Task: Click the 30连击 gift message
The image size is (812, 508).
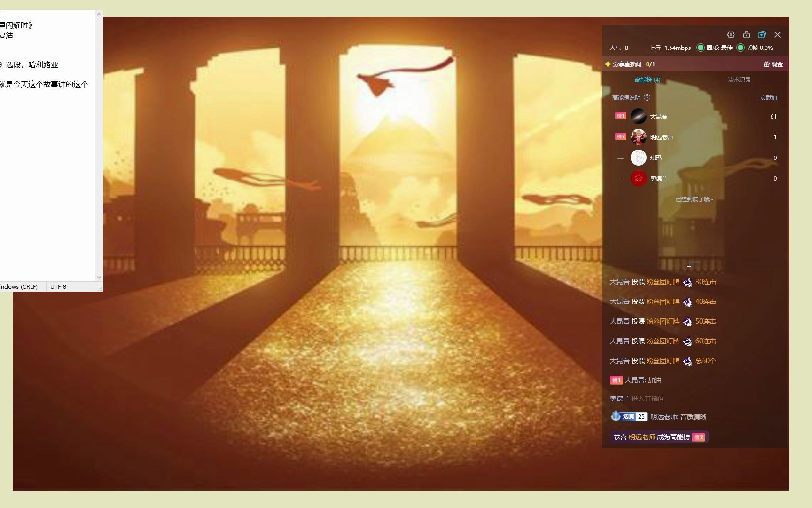Action: [x=663, y=282]
